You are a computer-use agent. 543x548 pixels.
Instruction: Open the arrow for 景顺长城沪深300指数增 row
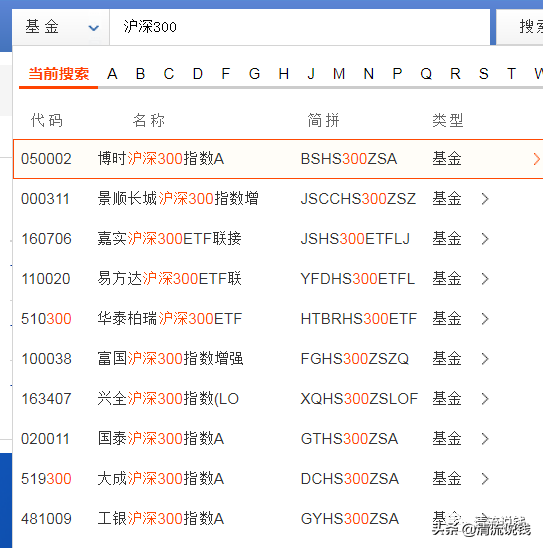[x=485, y=199]
